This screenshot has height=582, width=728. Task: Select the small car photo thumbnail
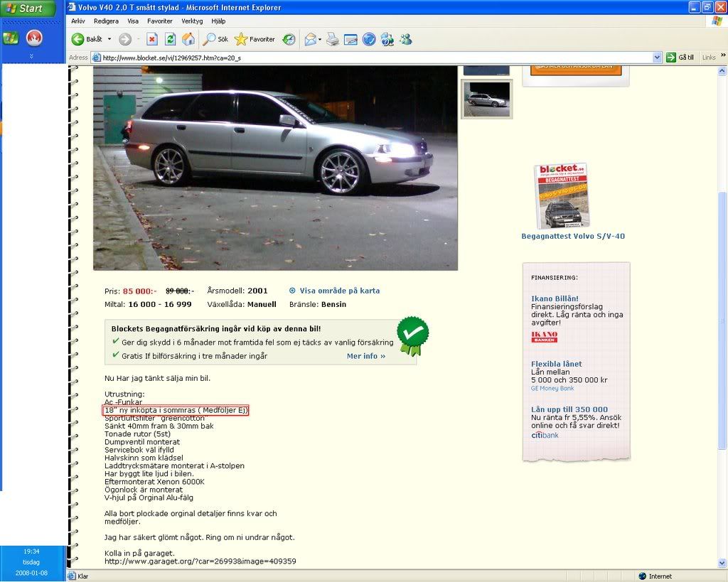[486, 99]
